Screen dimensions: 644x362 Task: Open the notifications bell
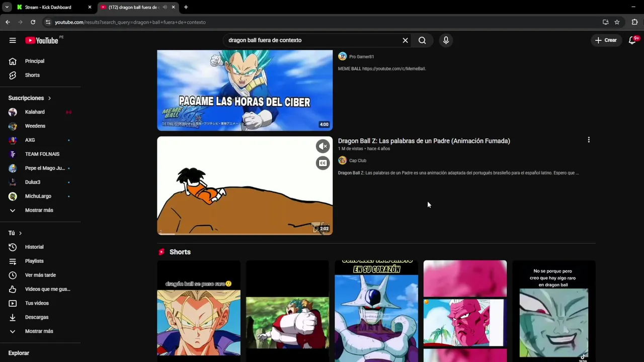tap(632, 40)
